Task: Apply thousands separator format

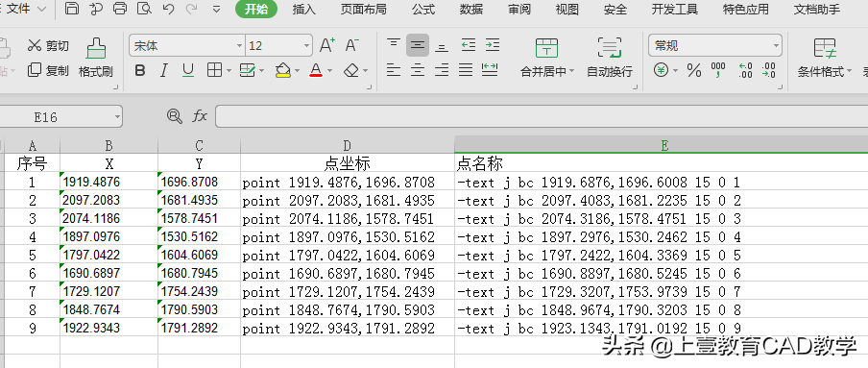Action: pos(718,70)
